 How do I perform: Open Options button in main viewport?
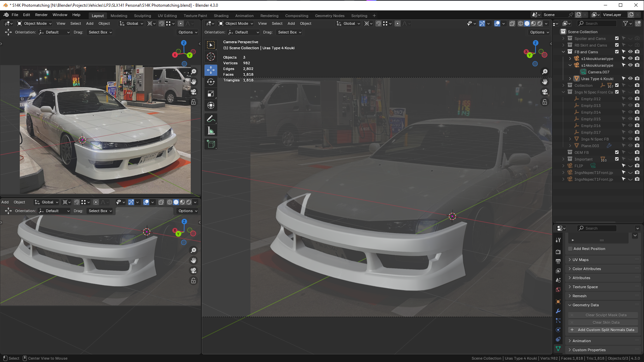point(539,32)
